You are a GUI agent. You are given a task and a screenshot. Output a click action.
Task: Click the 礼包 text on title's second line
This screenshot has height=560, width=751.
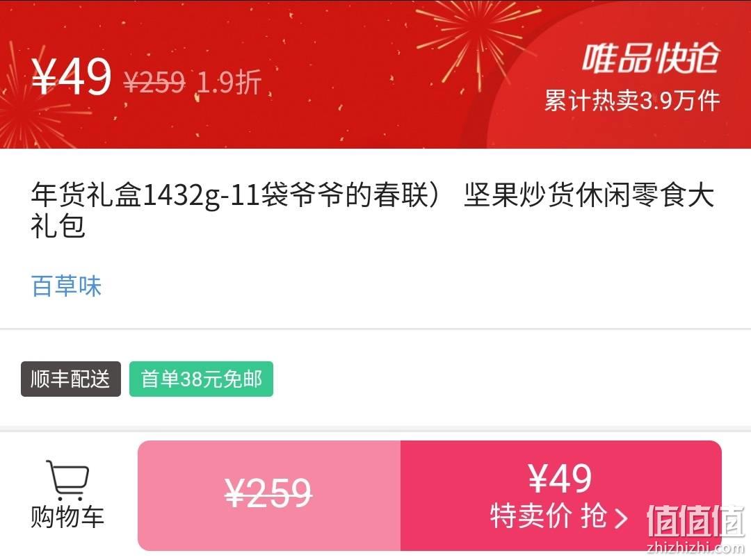tap(58, 225)
